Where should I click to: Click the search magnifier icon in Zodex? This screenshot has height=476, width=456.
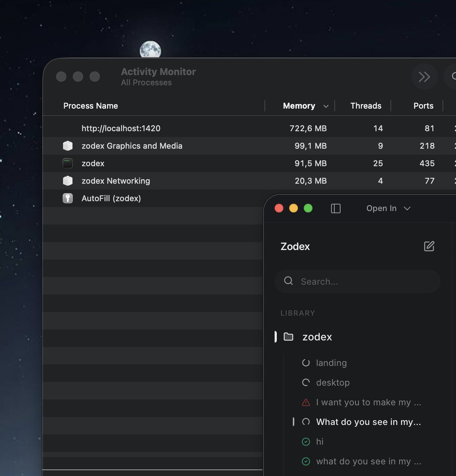(289, 281)
